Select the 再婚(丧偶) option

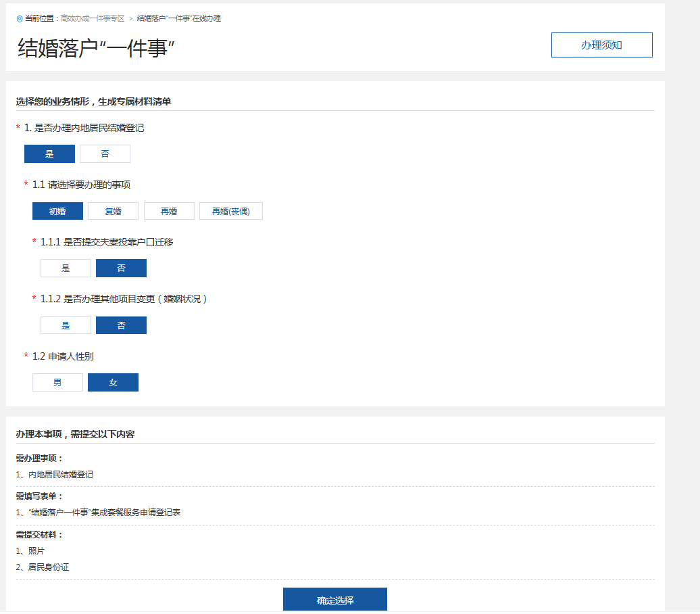click(x=230, y=211)
